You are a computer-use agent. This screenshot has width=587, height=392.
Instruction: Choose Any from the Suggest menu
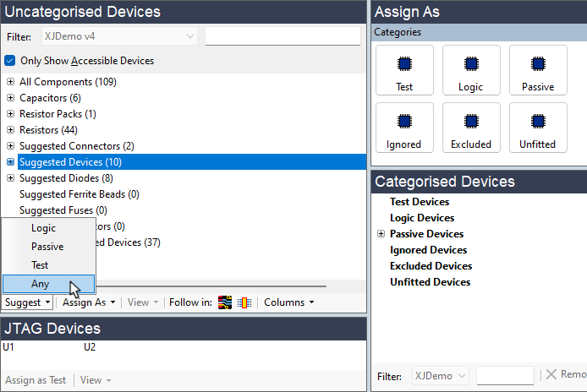(x=41, y=284)
